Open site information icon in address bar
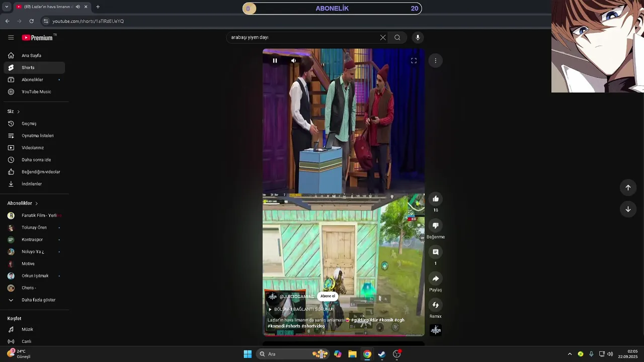Viewport: 644px width, 362px height. 46,21
